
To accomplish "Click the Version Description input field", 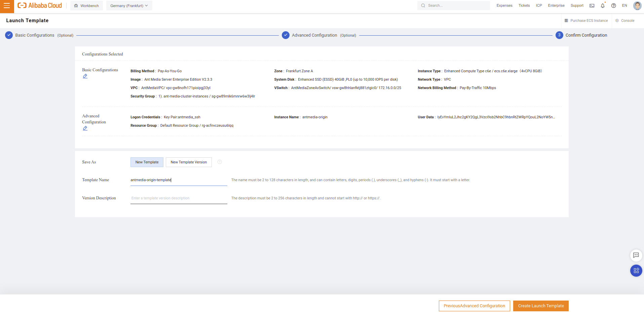I will click(179, 198).
